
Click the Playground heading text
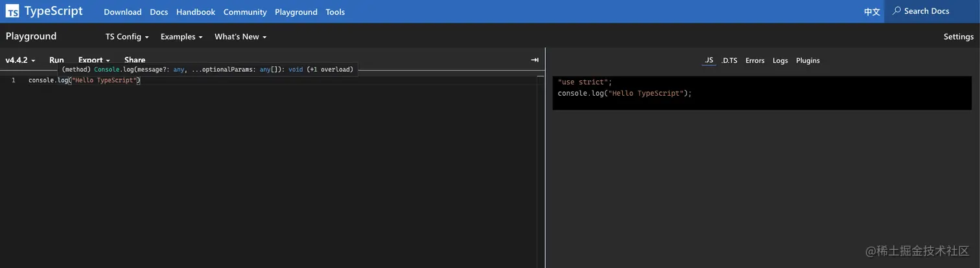click(31, 36)
